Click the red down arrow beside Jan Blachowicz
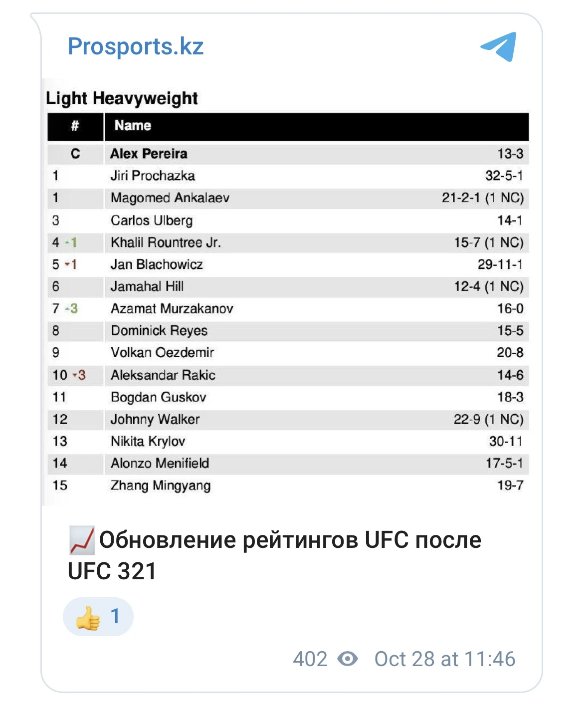 pos(67,264)
